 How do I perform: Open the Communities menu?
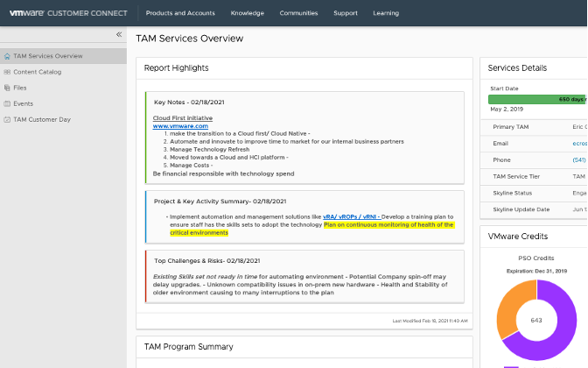pyautogui.click(x=298, y=13)
